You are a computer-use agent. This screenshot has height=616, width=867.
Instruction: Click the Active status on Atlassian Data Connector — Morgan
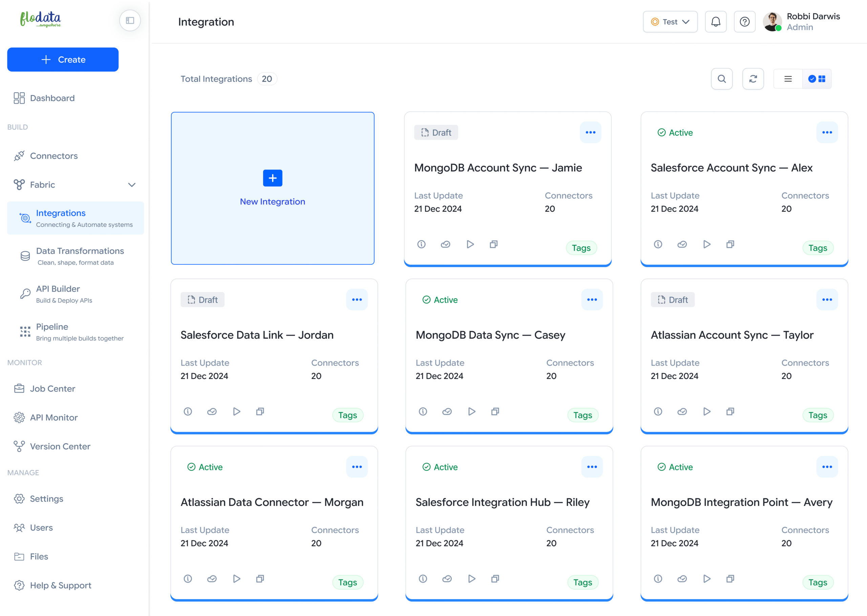coord(205,467)
